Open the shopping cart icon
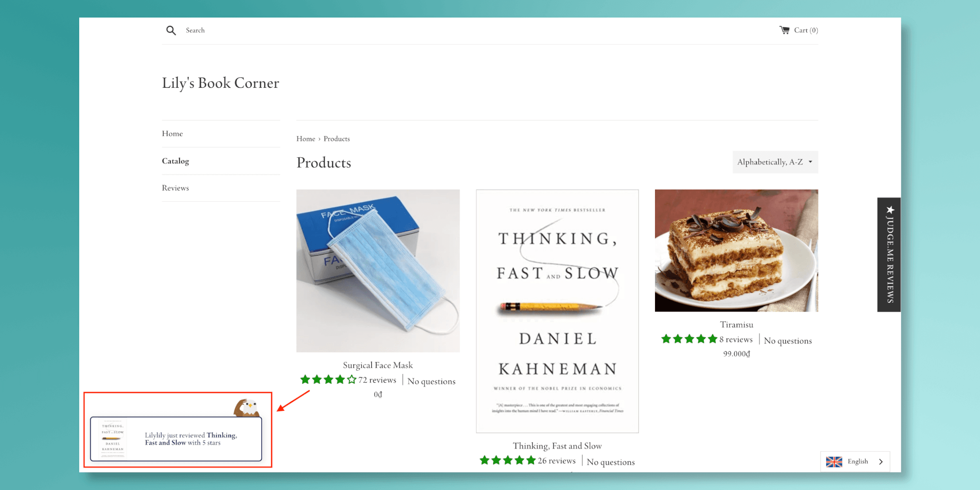 (784, 30)
